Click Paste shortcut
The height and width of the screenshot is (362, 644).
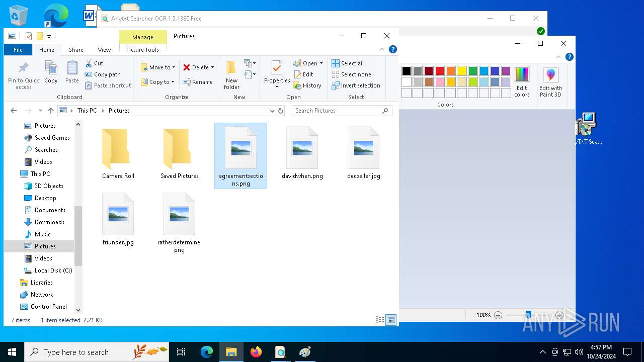pyautogui.click(x=108, y=85)
